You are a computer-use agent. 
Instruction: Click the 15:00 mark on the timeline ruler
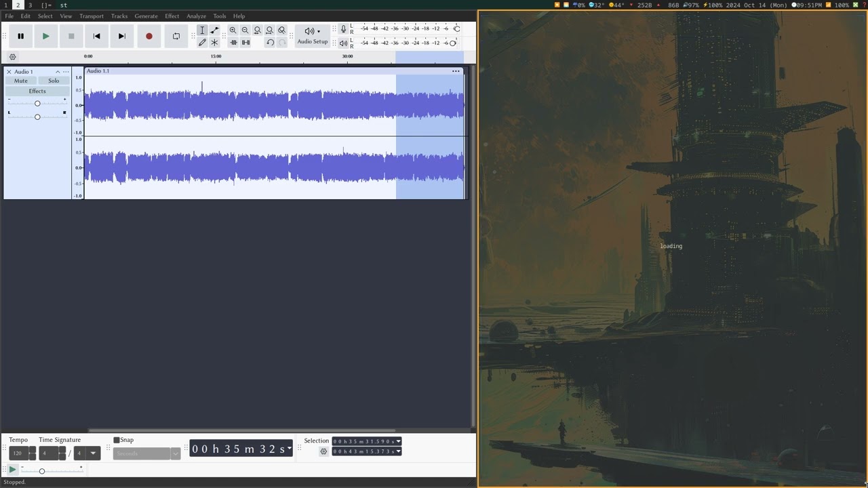coord(216,57)
